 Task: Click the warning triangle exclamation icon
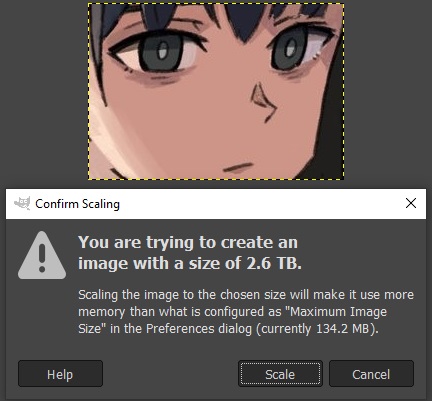click(42, 256)
